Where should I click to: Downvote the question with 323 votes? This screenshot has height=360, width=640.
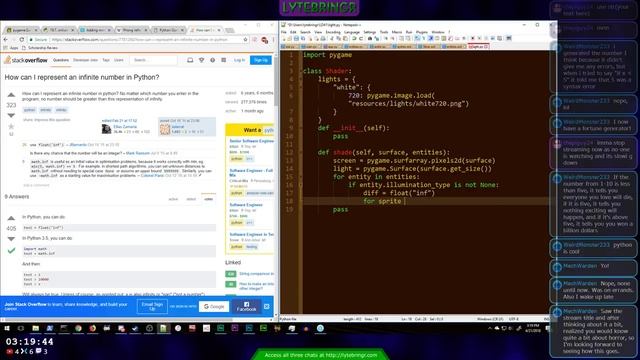pyautogui.click(x=11, y=116)
